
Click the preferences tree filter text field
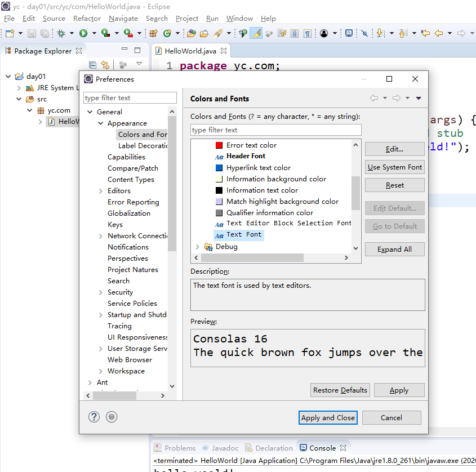[x=130, y=98]
